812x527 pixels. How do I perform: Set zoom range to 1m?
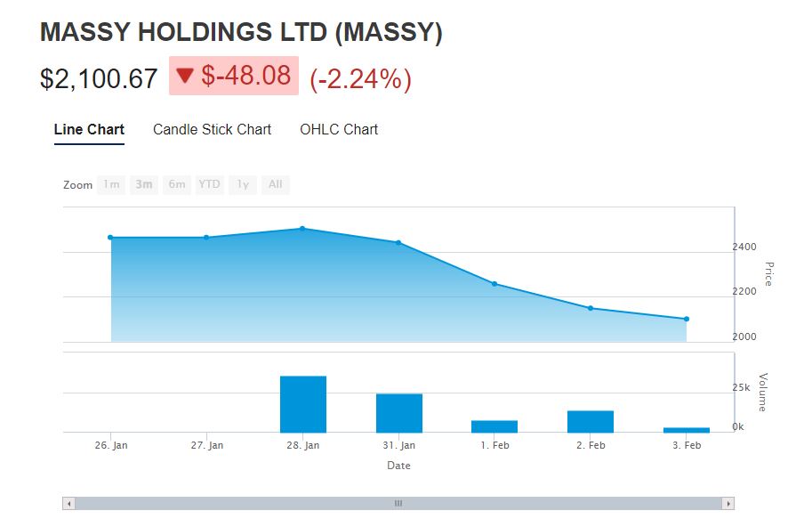(x=111, y=185)
